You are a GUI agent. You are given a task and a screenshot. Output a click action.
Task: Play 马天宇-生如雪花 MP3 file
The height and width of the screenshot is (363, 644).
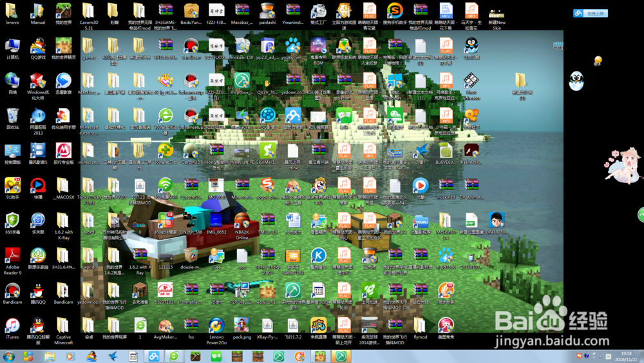click(x=471, y=11)
